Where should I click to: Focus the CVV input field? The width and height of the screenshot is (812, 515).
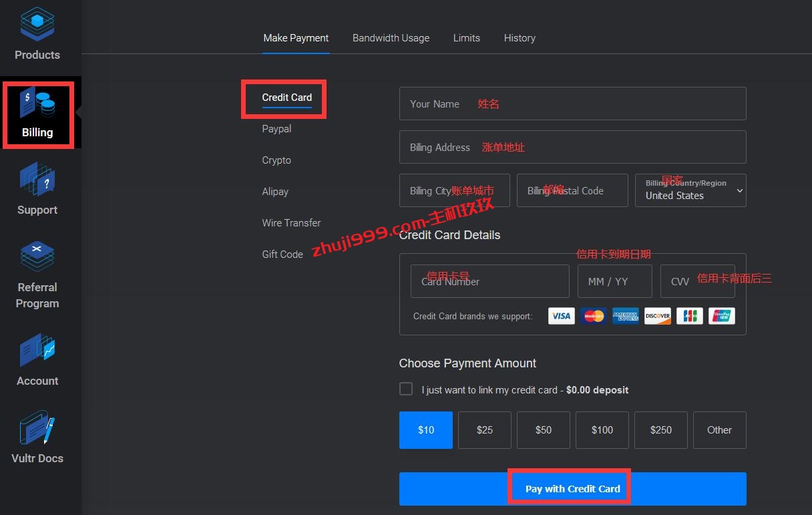point(698,281)
